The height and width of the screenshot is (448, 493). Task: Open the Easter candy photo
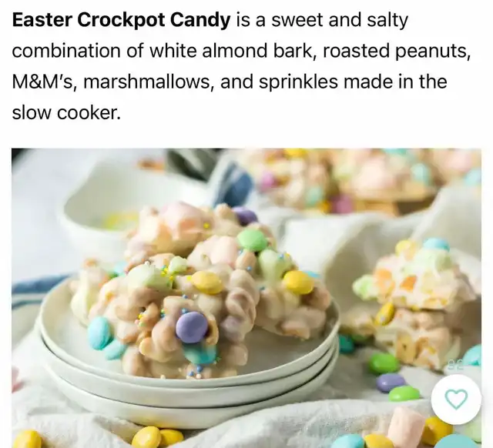246,298
